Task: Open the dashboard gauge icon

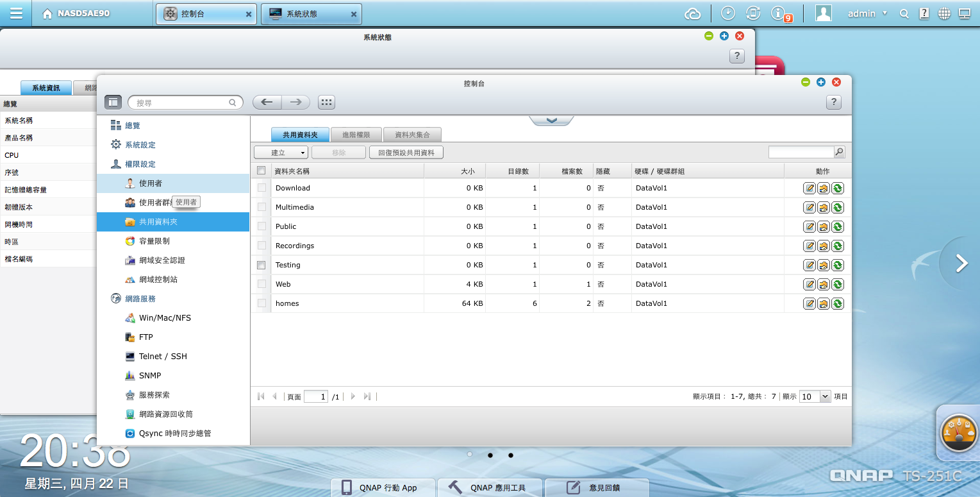Action: (959, 433)
